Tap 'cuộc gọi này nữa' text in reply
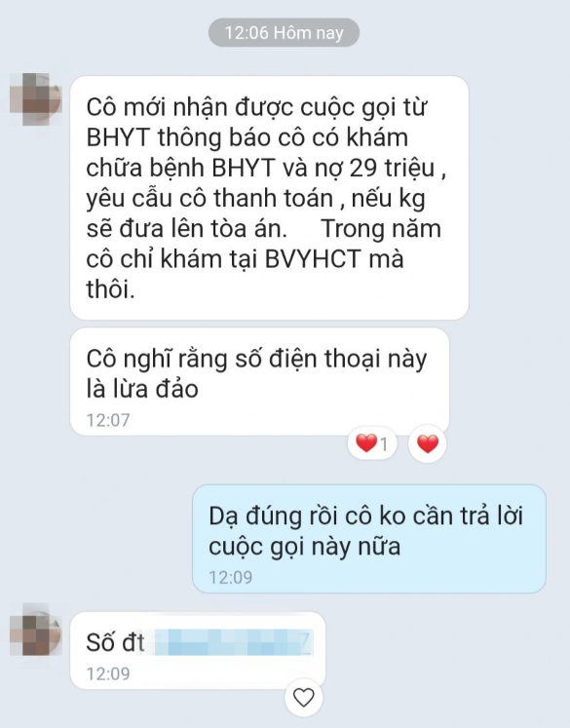The image size is (570, 728). tap(305, 546)
